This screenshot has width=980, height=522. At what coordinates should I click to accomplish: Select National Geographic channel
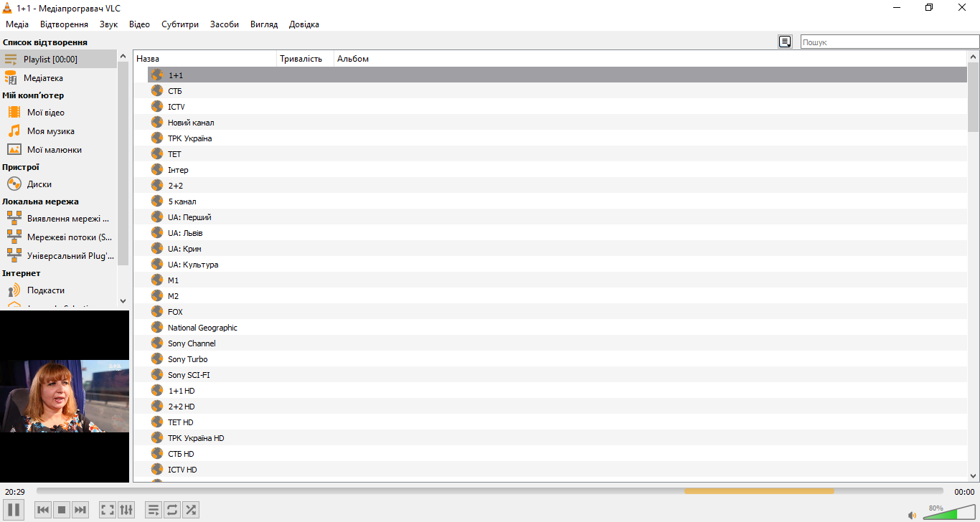[x=557, y=327]
